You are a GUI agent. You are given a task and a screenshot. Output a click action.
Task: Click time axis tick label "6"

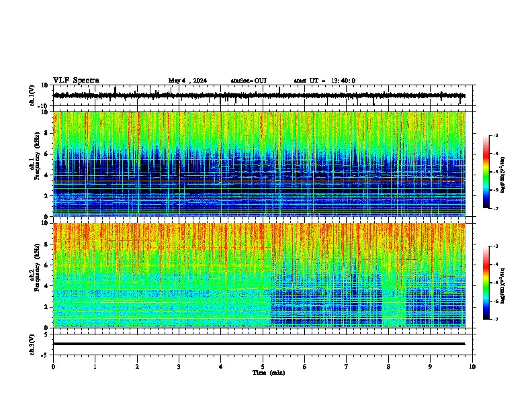(304, 367)
